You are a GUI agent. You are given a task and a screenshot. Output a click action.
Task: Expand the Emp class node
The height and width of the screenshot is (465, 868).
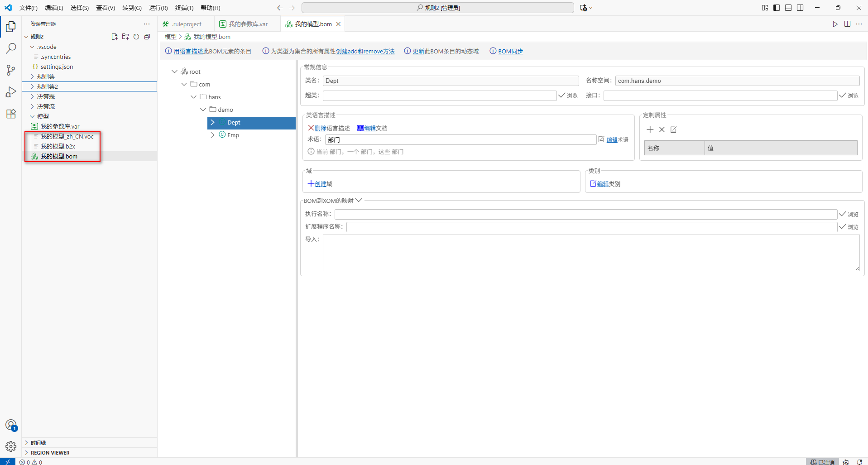[x=212, y=135]
